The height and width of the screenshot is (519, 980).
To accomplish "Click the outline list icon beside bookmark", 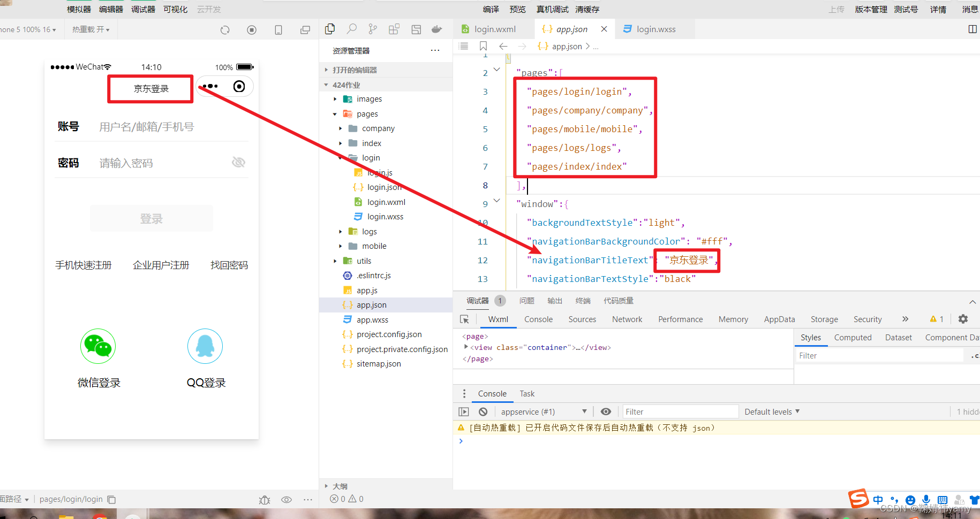I will coord(464,46).
